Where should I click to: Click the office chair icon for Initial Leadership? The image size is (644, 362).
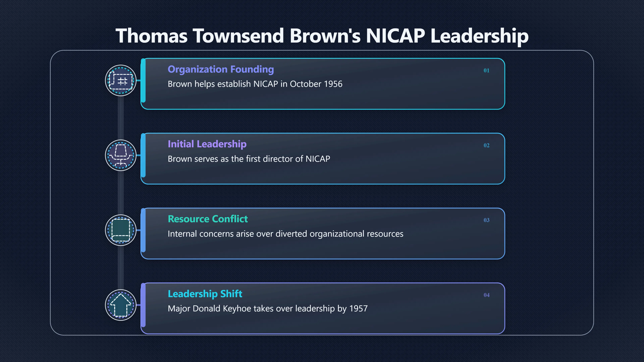click(121, 155)
